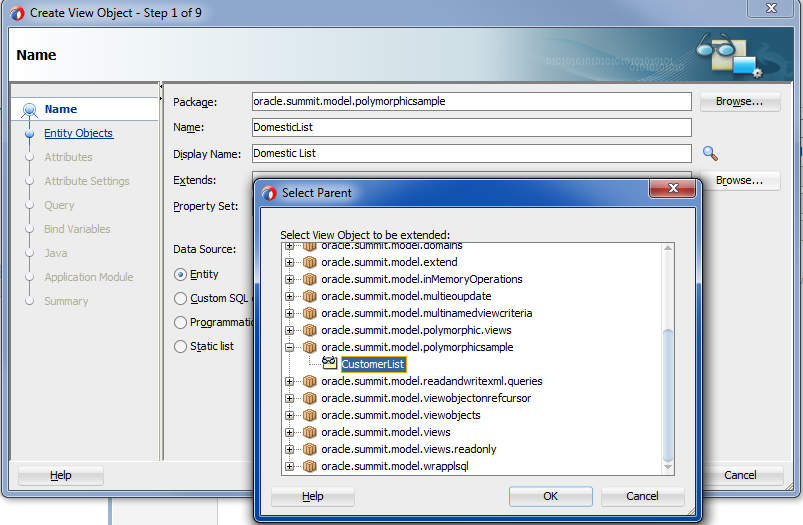Select oracle.summit.model.views.readonly tree row
Image resolution: width=803 pixels, height=525 pixels.
(x=409, y=449)
